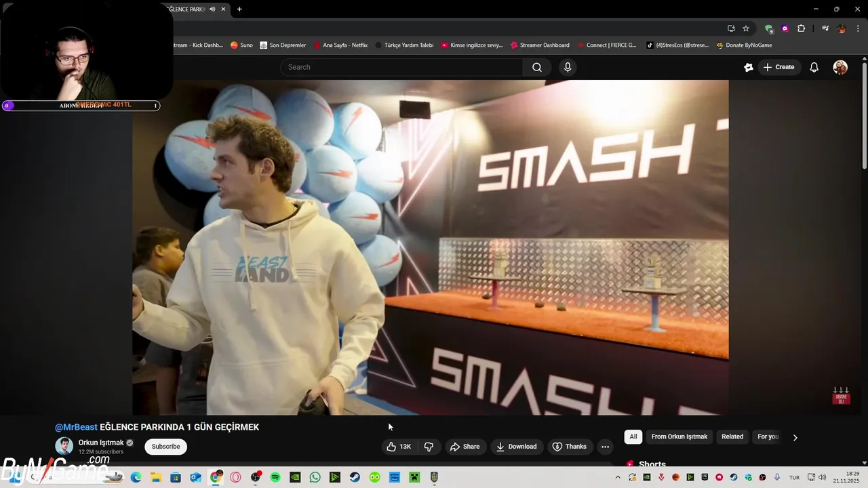This screenshot has height=488, width=868.
Task: Open Ana Sayfa - Netflix bookmark
Action: coord(340,45)
